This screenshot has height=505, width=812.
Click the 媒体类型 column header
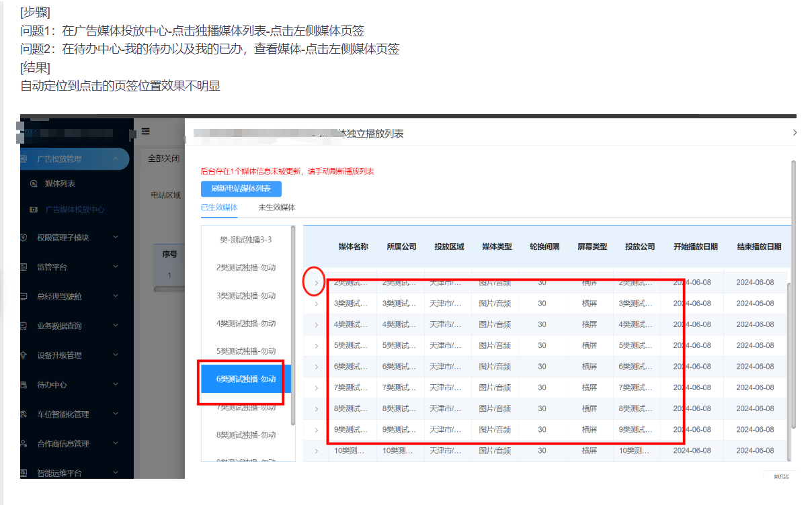(x=497, y=246)
